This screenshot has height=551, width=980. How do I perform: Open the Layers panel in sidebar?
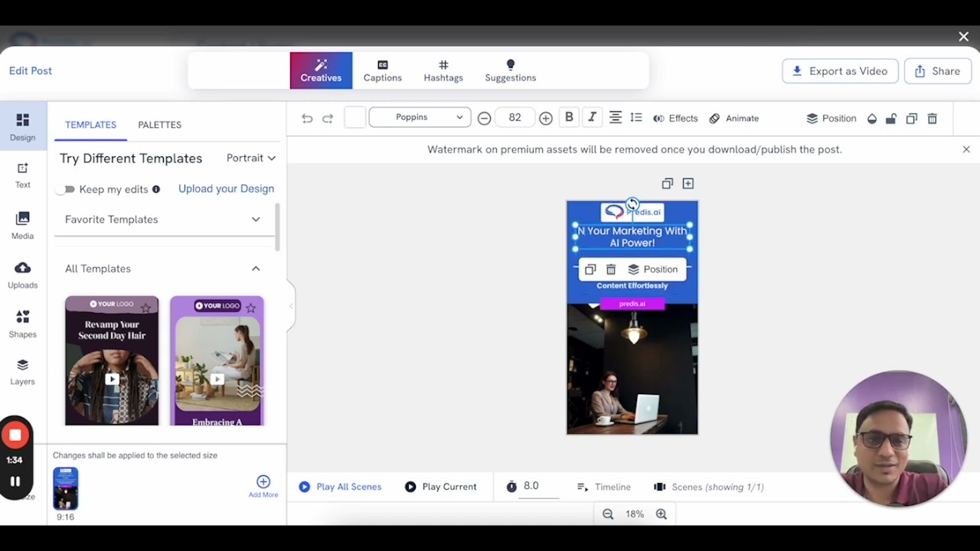22,372
